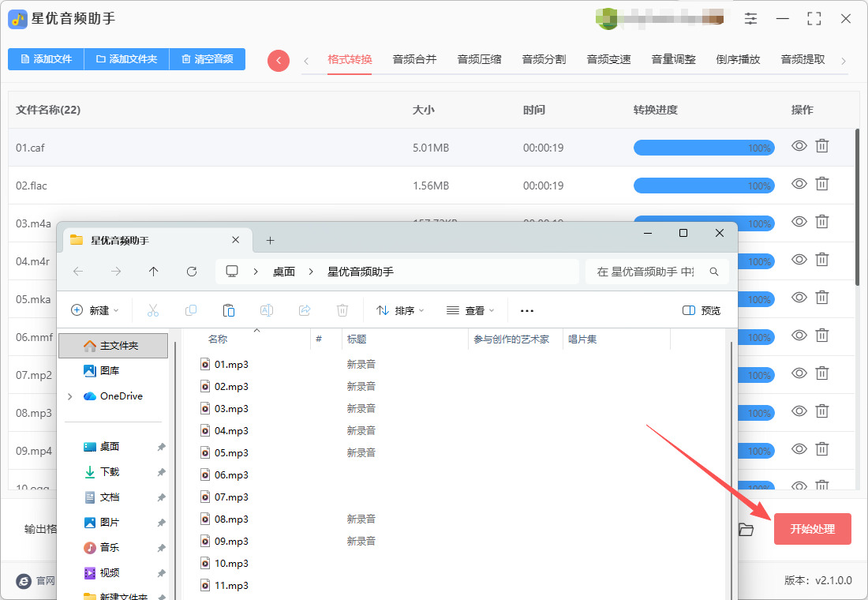Screen dimensions: 868x600
Task: Open the audio app settings sliders icon
Action: click(x=750, y=19)
